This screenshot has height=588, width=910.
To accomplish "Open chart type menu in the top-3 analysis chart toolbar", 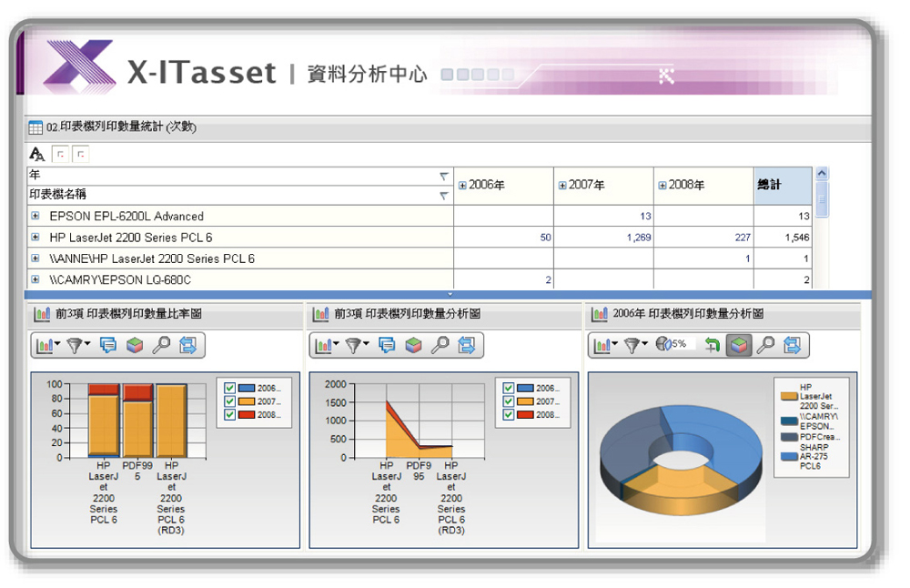I will [x=326, y=345].
